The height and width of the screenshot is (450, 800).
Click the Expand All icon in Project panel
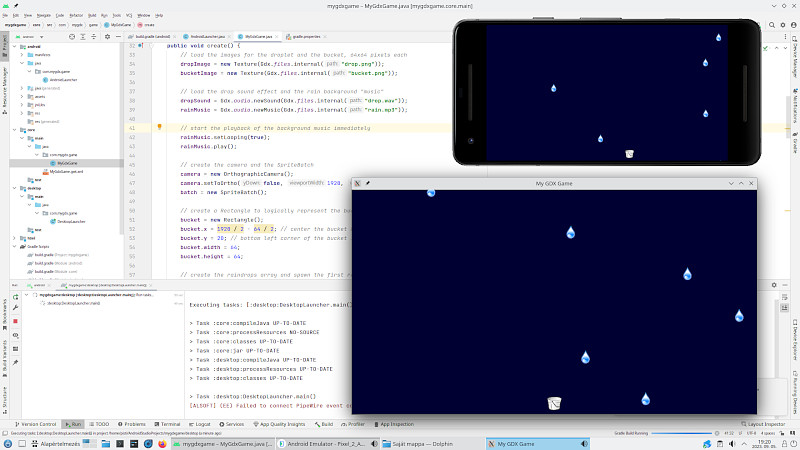tap(83, 37)
